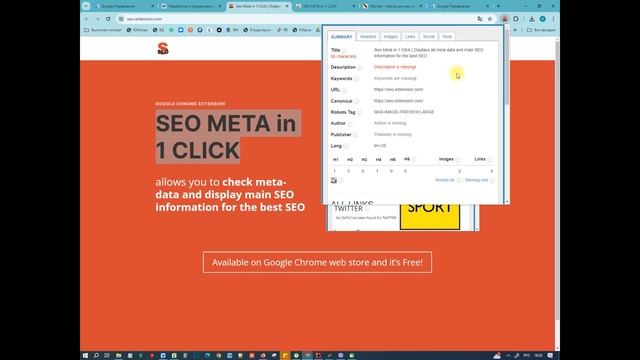Open the Chrome profile avatar
The width and height of the screenshot is (640, 360).
tap(542, 19)
